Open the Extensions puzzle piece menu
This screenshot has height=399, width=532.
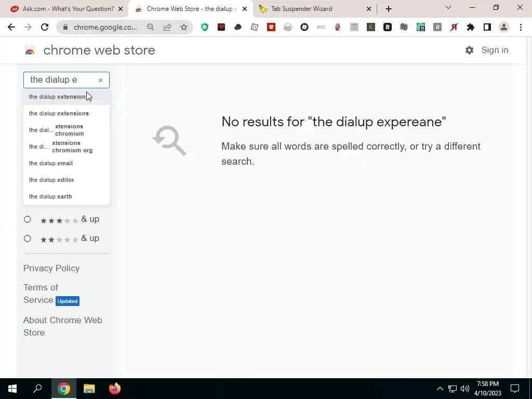(471, 27)
